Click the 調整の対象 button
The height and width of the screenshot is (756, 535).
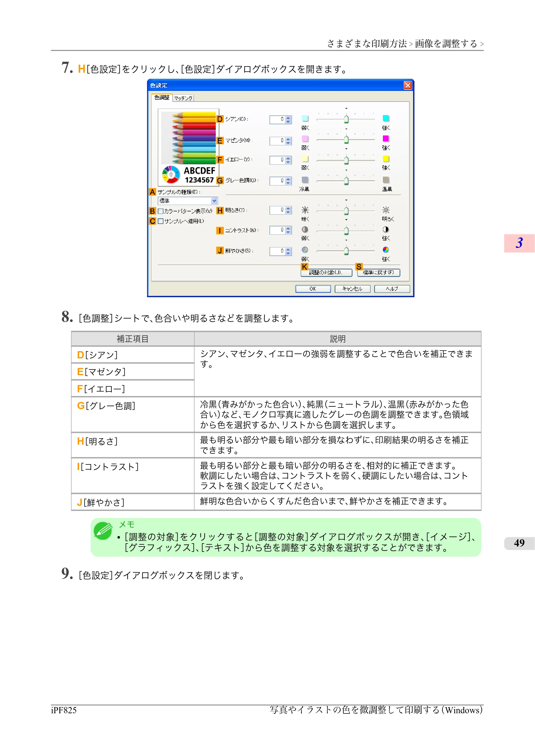[326, 273]
